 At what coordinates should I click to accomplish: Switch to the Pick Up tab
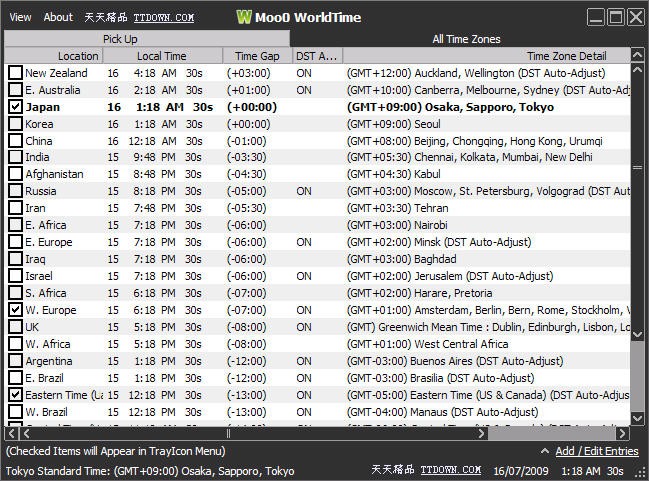(x=147, y=39)
